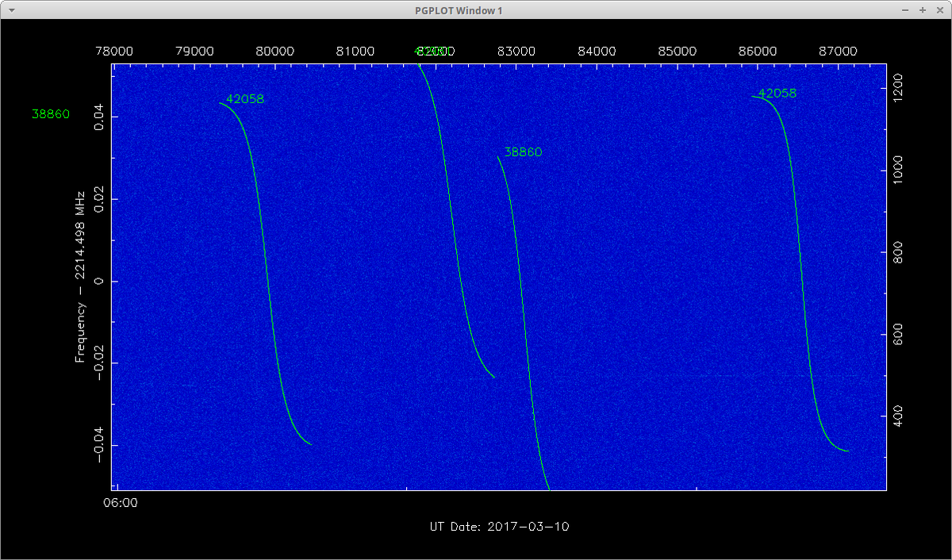Click the 38860 label in left margin
This screenshot has height=560, width=952.
(x=51, y=114)
